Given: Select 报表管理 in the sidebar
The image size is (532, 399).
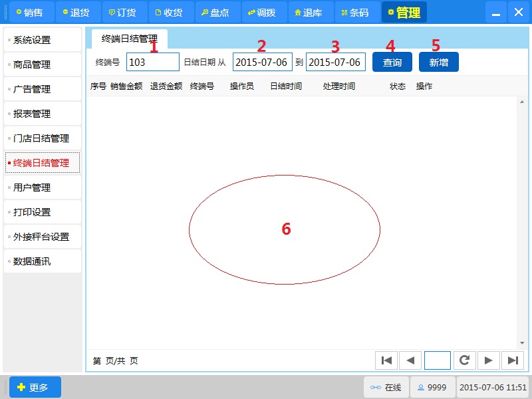Looking at the screenshot, I should [x=43, y=114].
